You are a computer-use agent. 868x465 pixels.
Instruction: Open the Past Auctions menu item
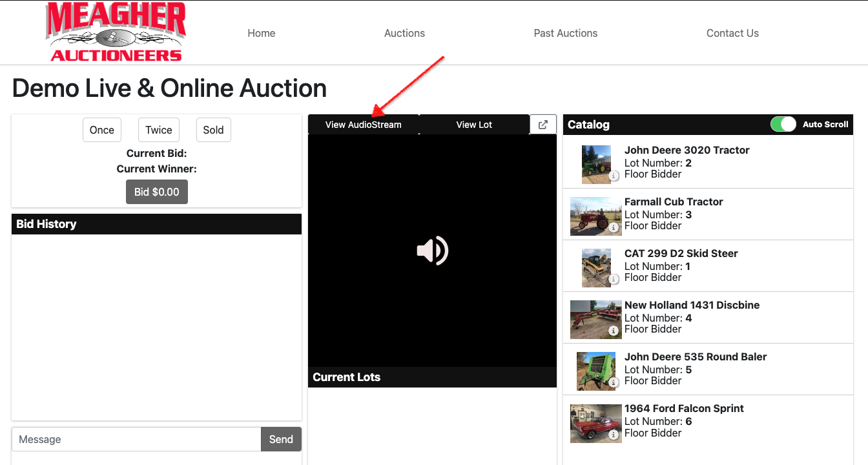tap(565, 33)
